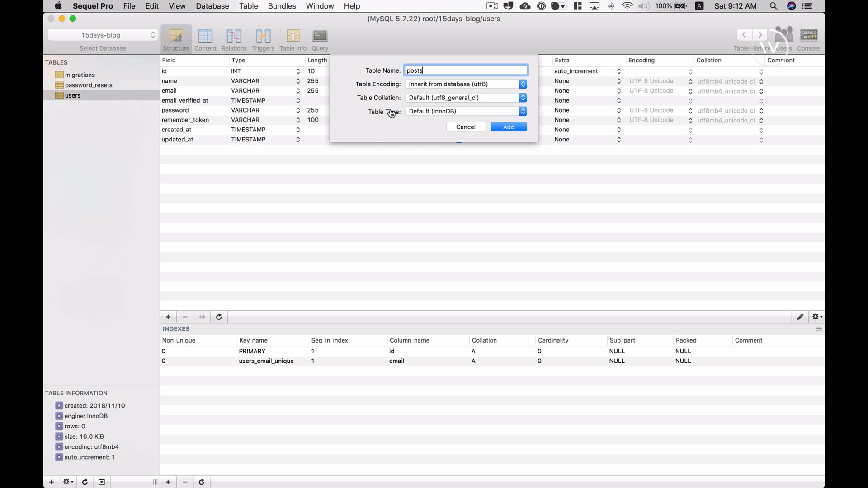Cancel the new table dialog

pyautogui.click(x=466, y=127)
